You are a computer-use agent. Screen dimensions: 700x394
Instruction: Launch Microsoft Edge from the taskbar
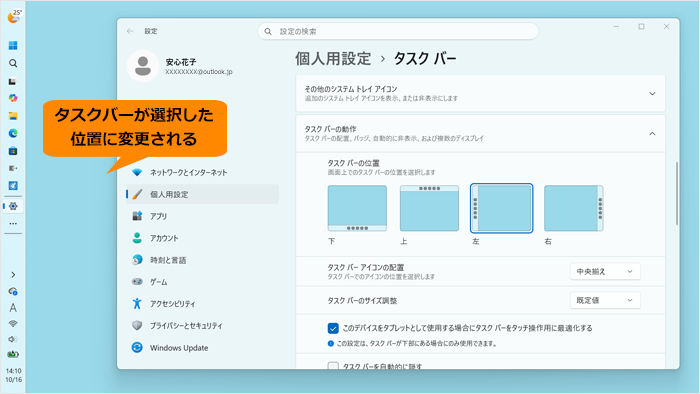[13, 133]
